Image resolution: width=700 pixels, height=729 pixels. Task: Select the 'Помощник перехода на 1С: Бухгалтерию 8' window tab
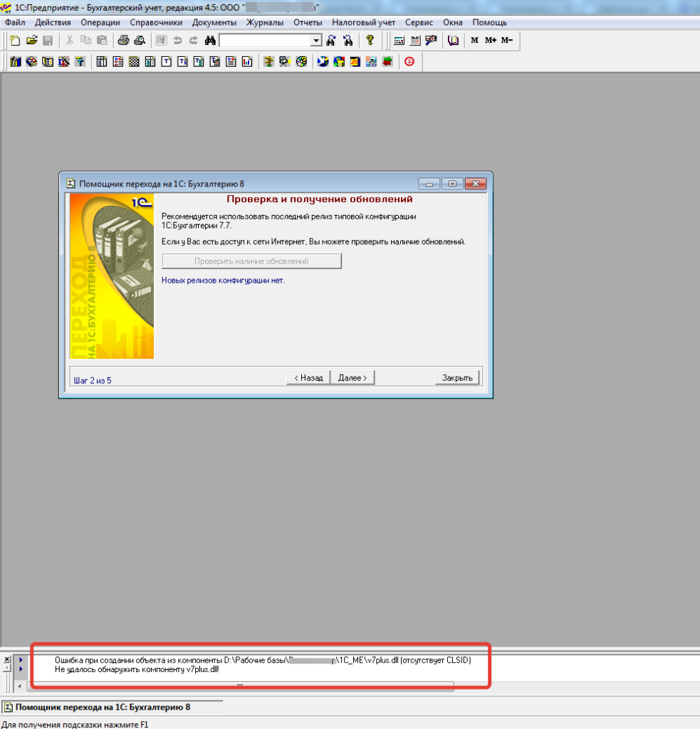click(x=112, y=707)
